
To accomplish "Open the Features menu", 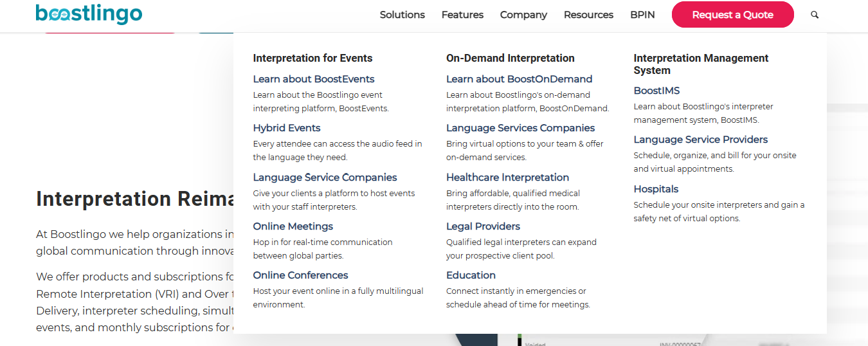I will click(x=462, y=15).
